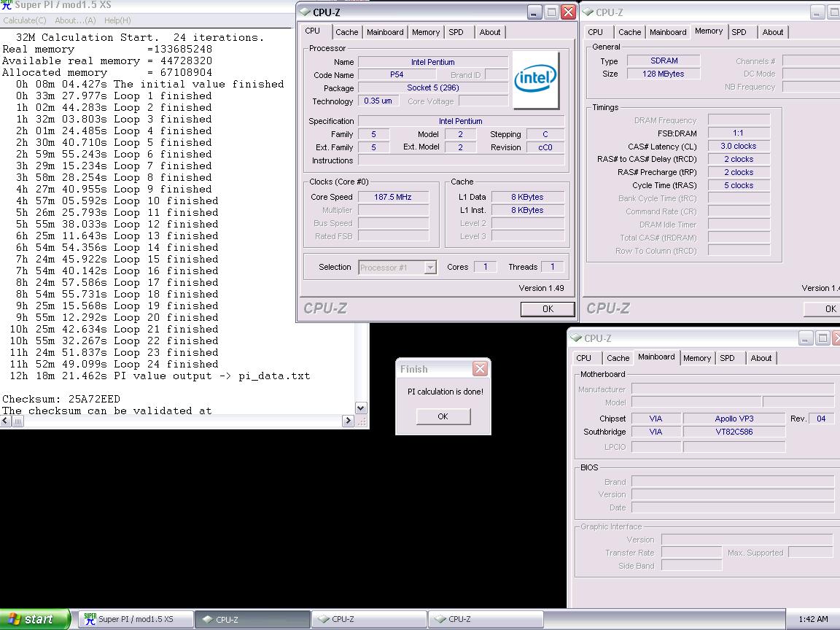Click the Intel logo in CPU-Z
Screen dimensions: 840x630
535,79
